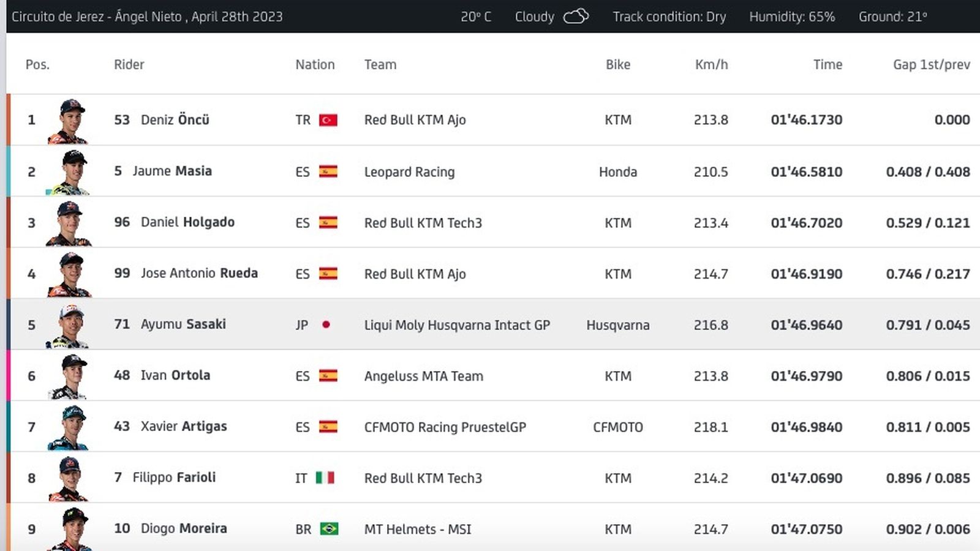Click the Leopard Racing team name
980x551 pixels.
(x=410, y=171)
